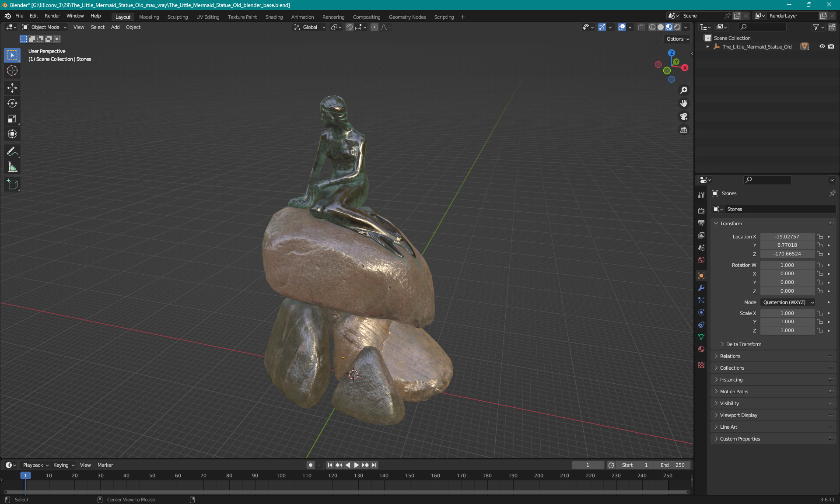The width and height of the screenshot is (840, 504).
Task: Open the View Layer properties tab
Action: [701, 235]
